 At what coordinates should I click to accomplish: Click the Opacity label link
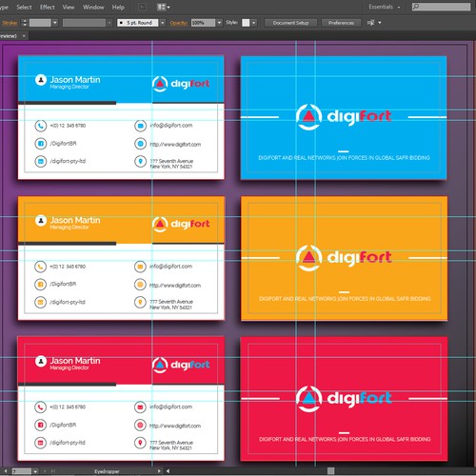pyautogui.click(x=179, y=23)
